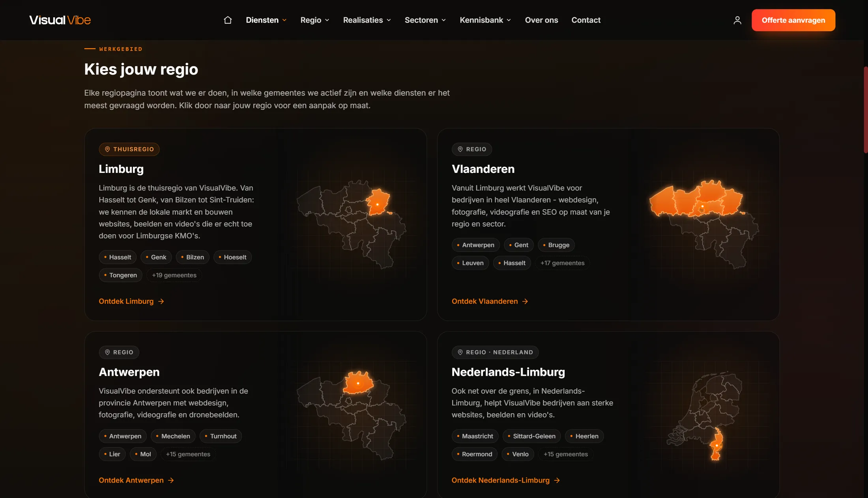Screen dimensions: 868x498
Task: Select the Brugge tag
Action: point(556,245)
